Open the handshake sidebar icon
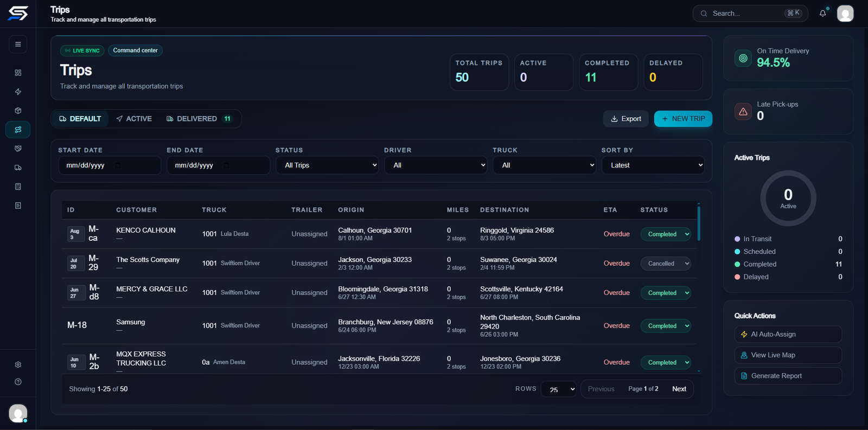The height and width of the screenshot is (430, 868). click(x=18, y=149)
